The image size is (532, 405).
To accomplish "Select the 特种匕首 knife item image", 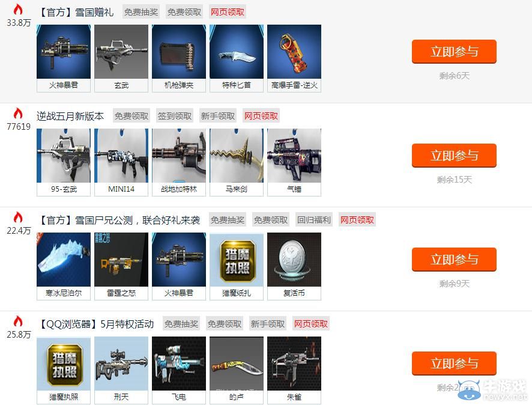I will pyautogui.click(x=237, y=52).
